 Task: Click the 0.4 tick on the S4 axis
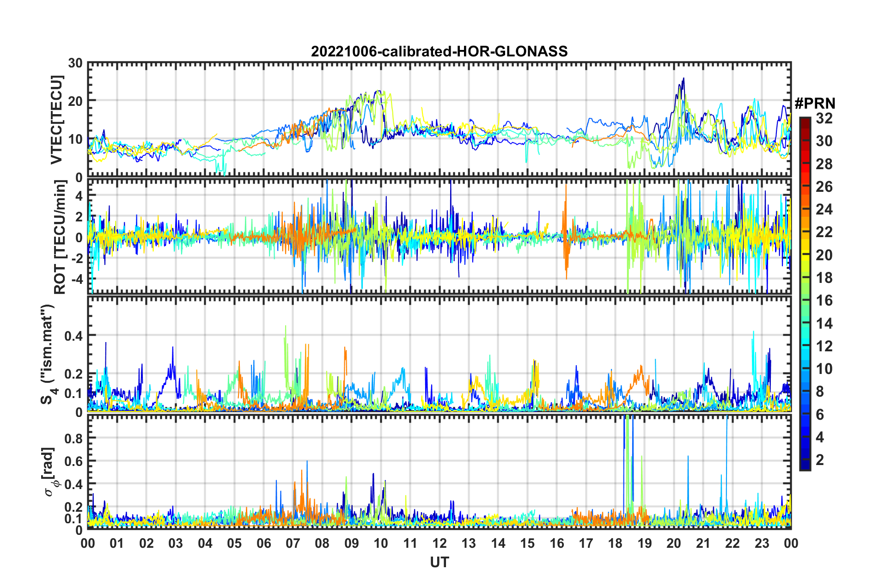pyautogui.click(x=73, y=336)
